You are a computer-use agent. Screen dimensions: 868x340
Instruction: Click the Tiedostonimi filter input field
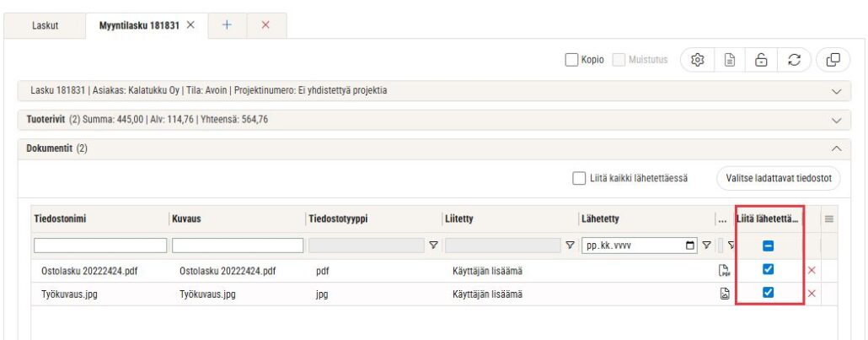pyautogui.click(x=100, y=246)
